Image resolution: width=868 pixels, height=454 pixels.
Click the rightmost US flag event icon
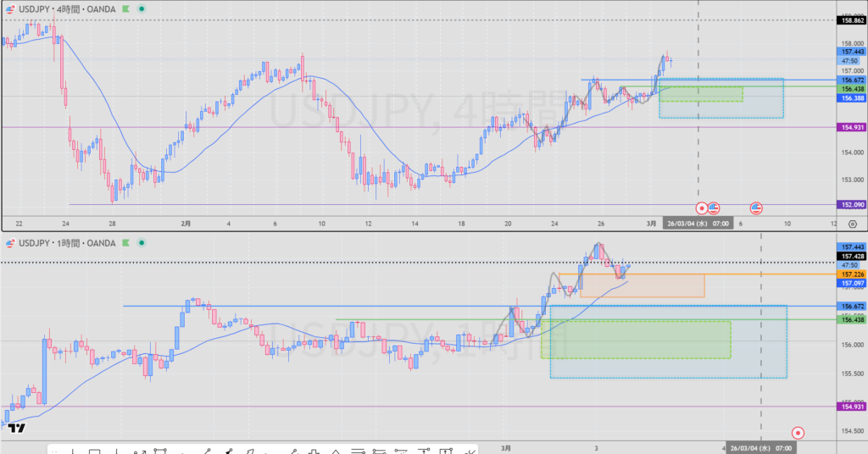[x=756, y=208]
